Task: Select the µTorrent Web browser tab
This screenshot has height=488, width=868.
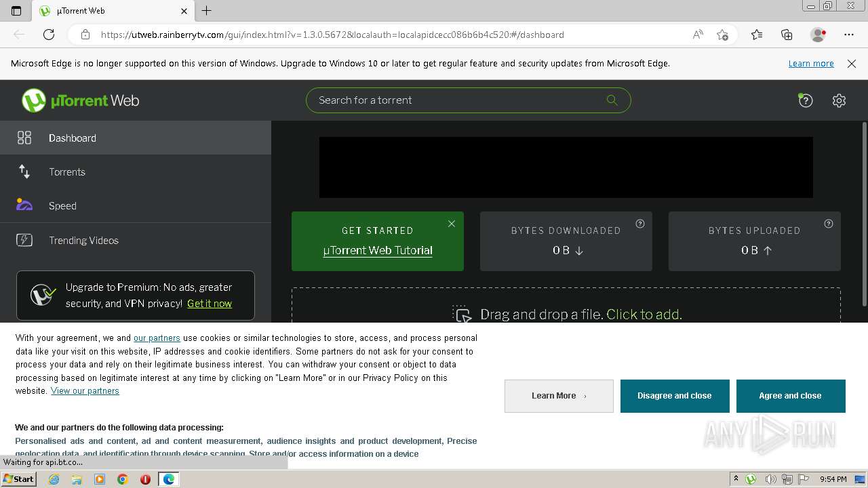Action: [114, 11]
